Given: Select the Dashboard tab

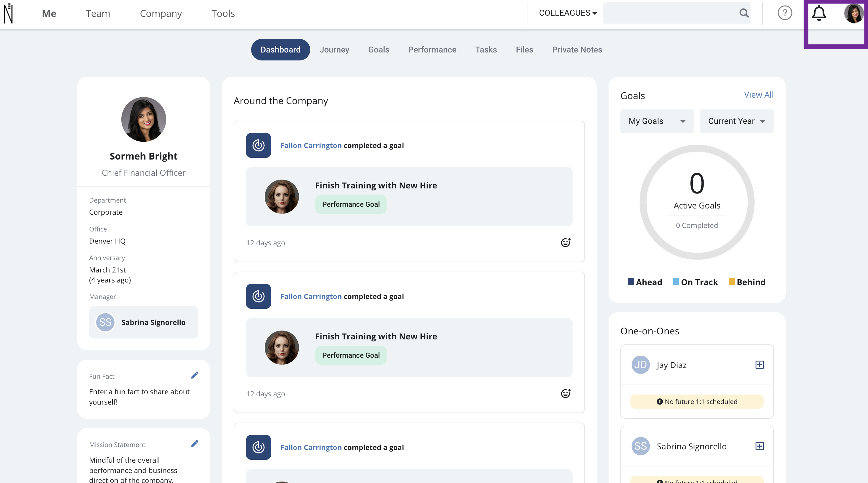Looking at the screenshot, I should (x=280, y=50).
